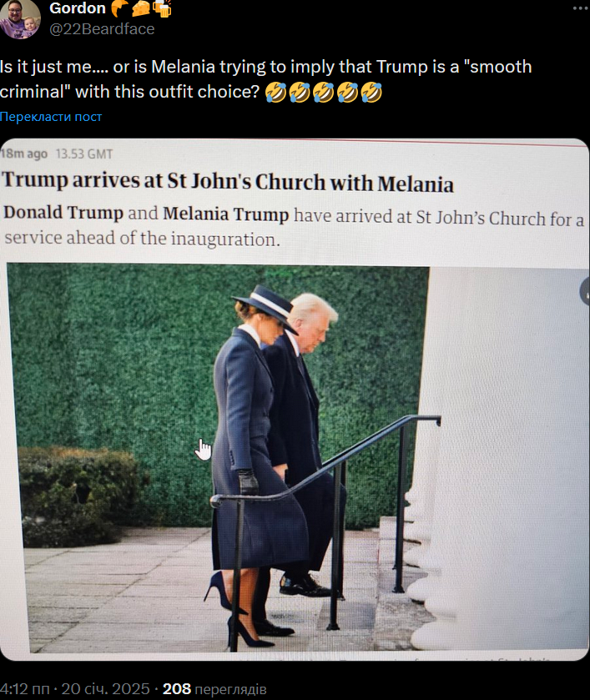The image size is (590, 700).
Task: Click the Trump arrives at St John's headline
Action: click(228, 182)
